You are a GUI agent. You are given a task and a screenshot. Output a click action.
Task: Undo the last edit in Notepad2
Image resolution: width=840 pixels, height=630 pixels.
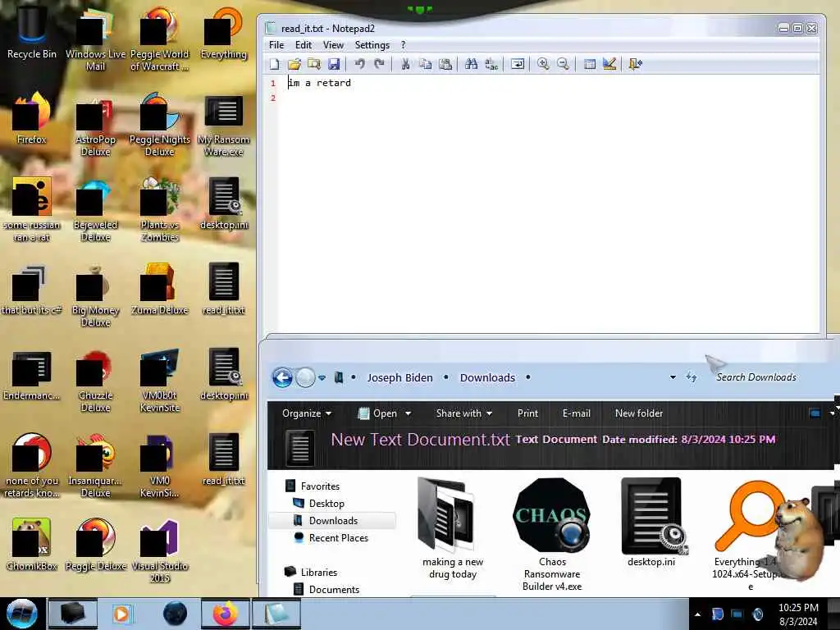tap(359, 64)
